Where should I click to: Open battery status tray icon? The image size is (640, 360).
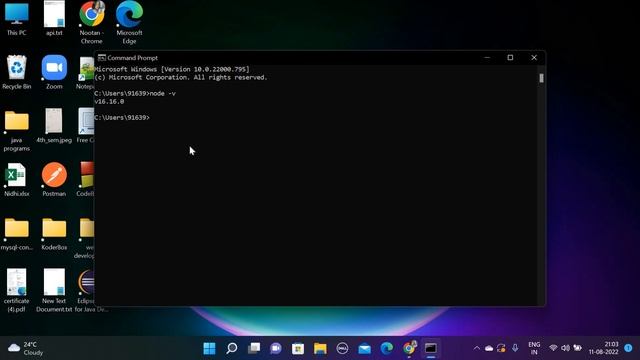tap(578, 348)
